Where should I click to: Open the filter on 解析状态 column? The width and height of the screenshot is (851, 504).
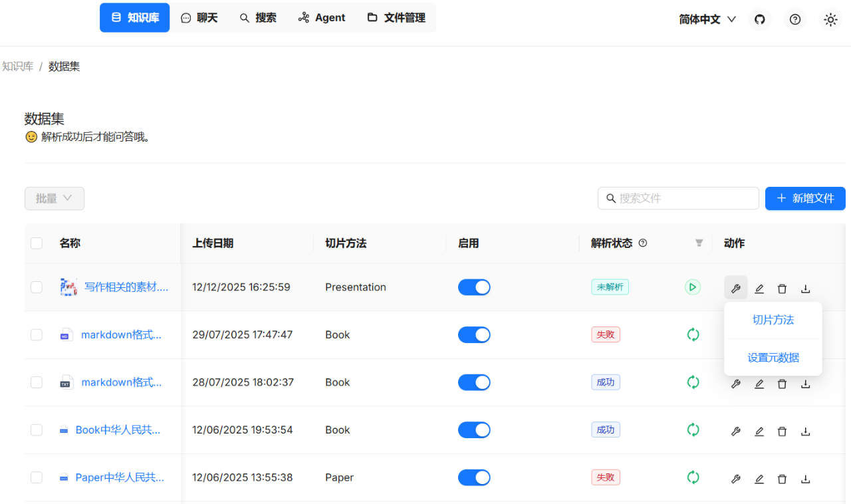tap(698, 243)
